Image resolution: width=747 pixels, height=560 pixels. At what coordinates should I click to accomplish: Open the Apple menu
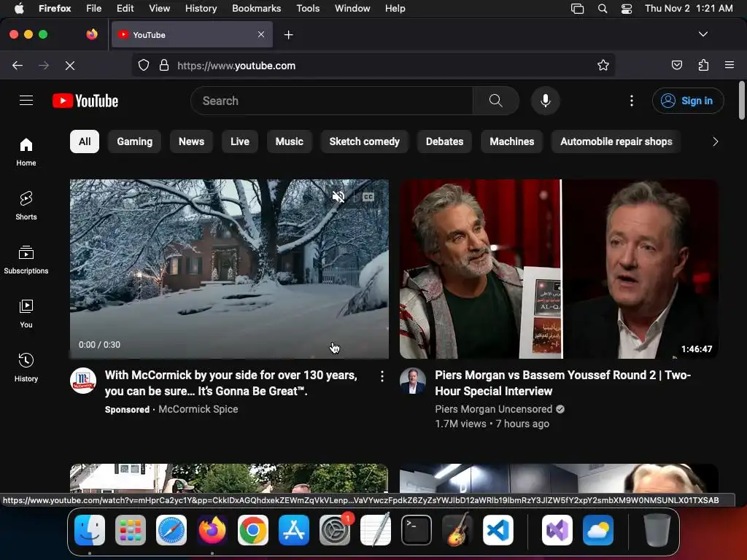click(x=18, y=8)
